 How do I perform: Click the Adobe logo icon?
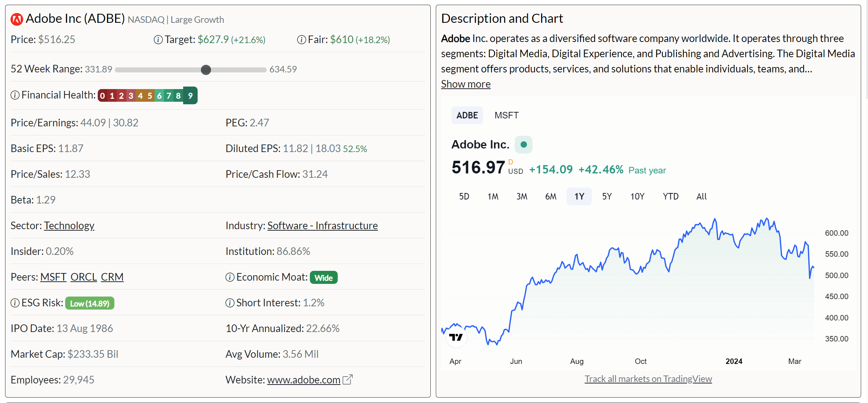click(17, 19)
